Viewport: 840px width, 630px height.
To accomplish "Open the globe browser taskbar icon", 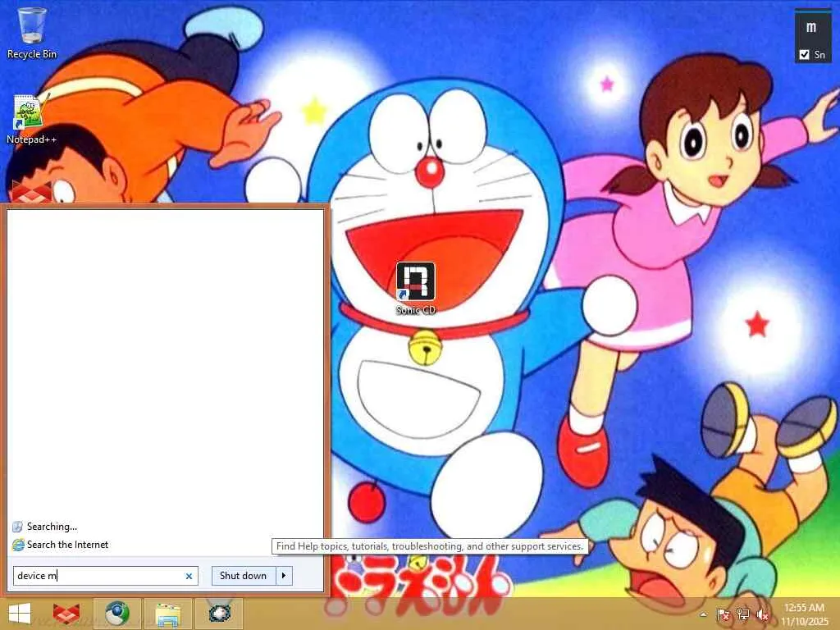I will pyautogui.click(x=116, y=614).
